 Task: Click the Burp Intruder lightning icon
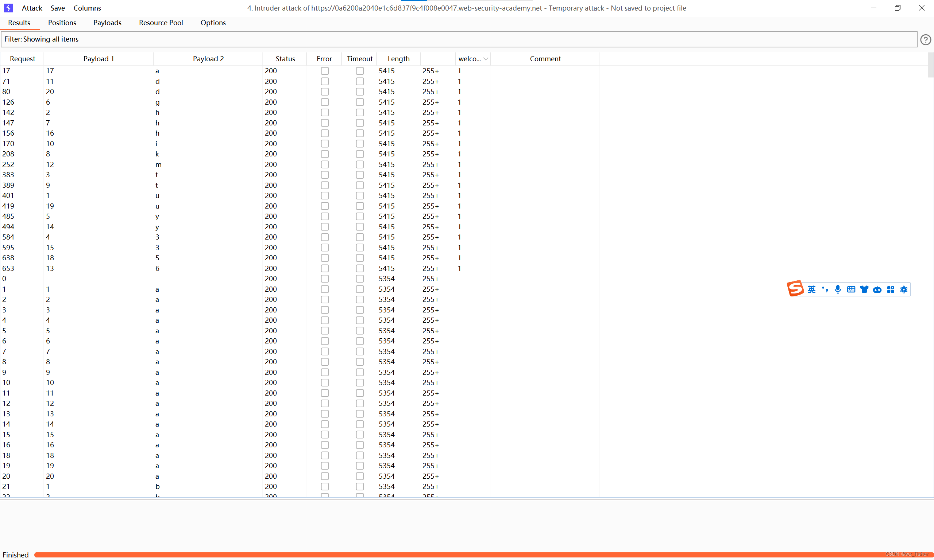click(x=8, y=8)
